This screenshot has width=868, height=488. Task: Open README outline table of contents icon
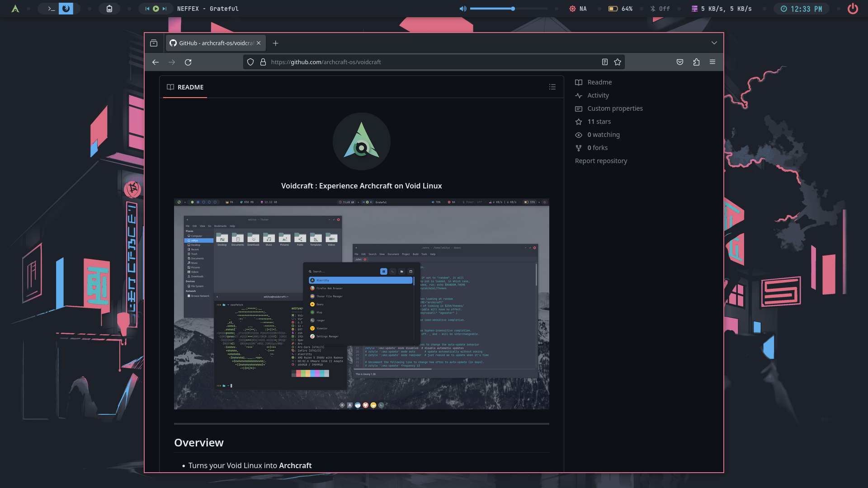(552, 87)
